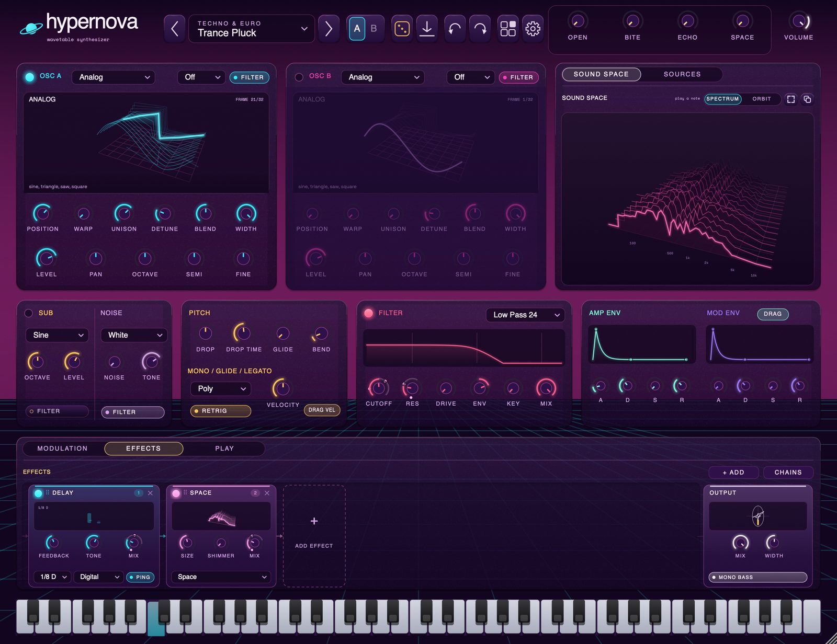This screenshot has width=837, height=644.
Task: Open the preset browser grid icon
Action: pyautogui.click(x=507, y=28)
